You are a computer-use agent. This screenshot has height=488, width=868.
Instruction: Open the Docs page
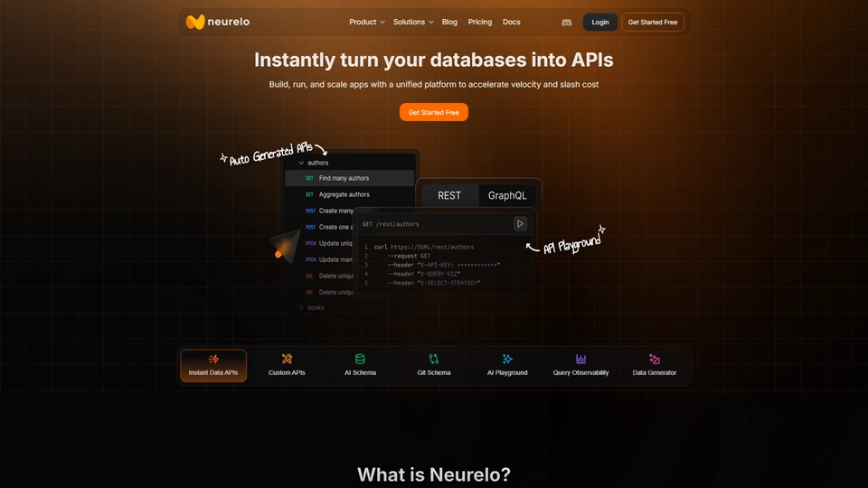tap(512, 22)
